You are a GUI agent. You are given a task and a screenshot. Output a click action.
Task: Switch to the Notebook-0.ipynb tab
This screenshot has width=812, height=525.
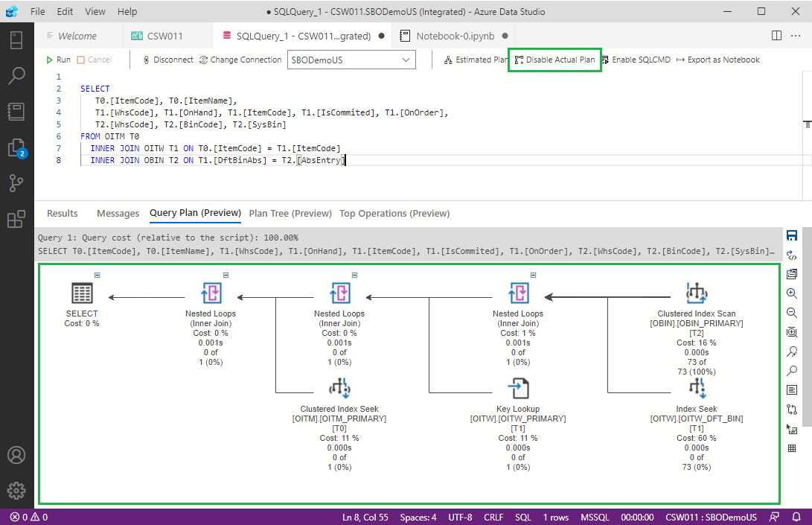(x=455, y=36)
